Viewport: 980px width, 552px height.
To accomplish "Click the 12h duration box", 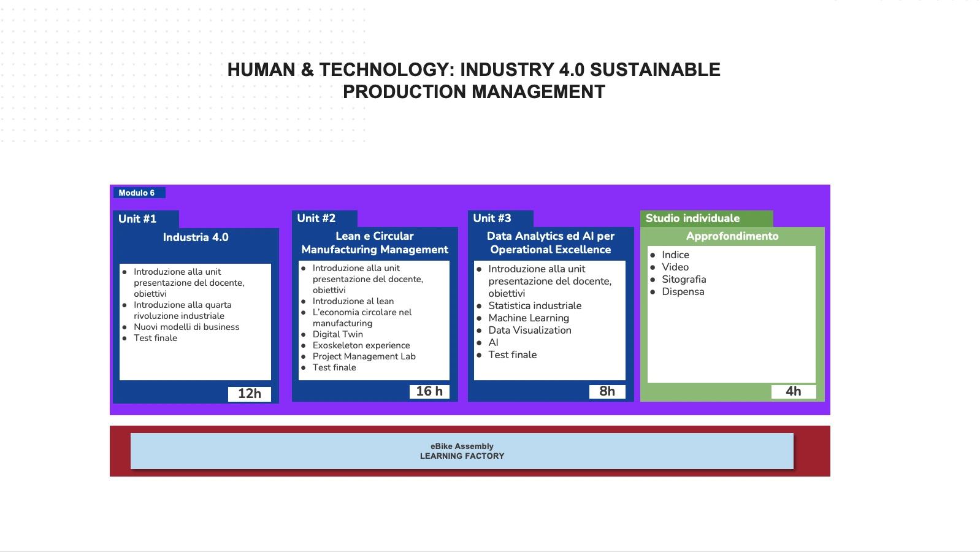I will pyautogui.click(x=250, y=394).
